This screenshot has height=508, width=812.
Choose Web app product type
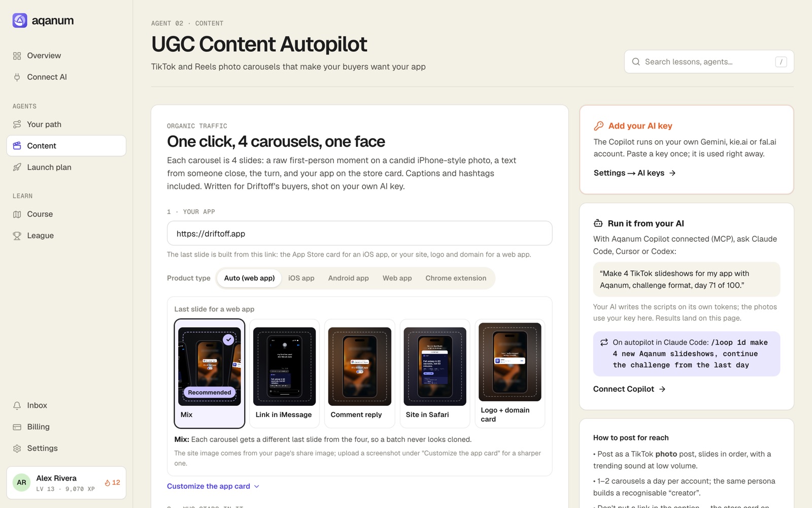[397, 278]
